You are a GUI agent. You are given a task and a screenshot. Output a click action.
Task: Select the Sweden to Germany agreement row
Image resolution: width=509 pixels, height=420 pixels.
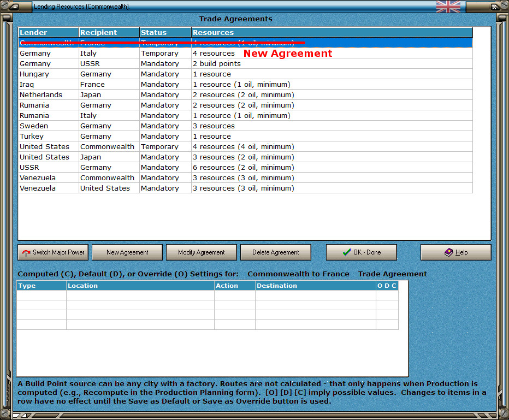[x=245, y=126]
